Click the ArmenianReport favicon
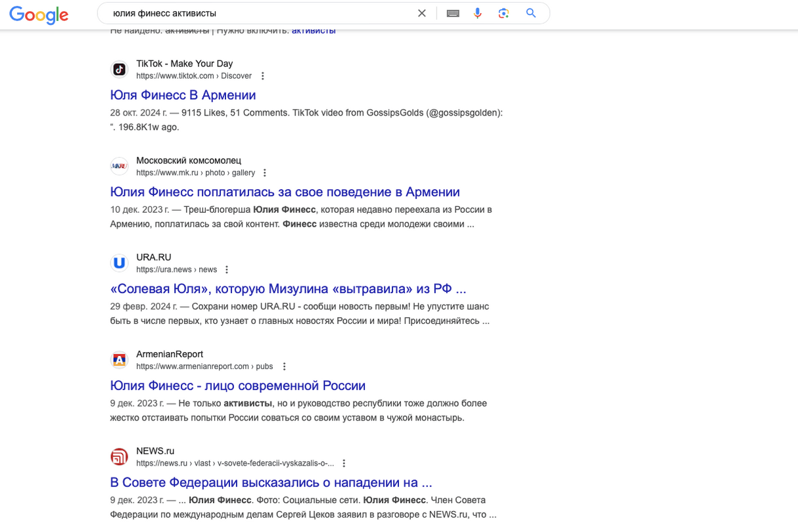Screen dimensions: 798x532 [x=119, y=360]
